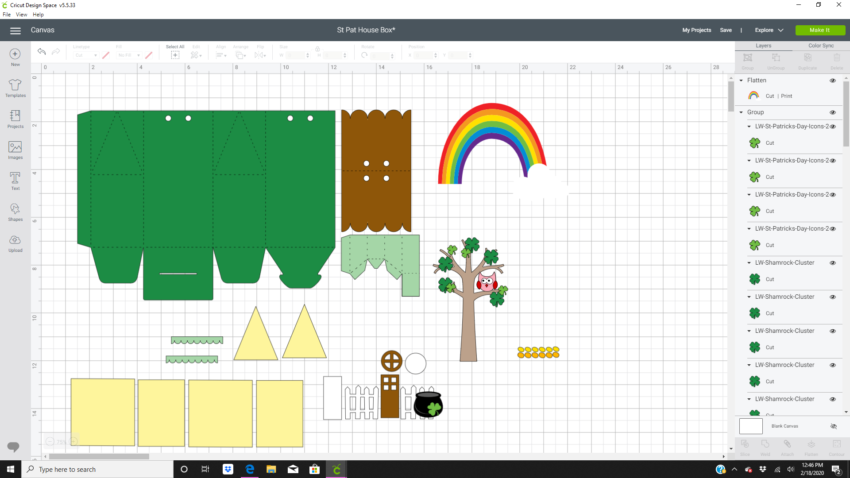Click the green Make It button
This screenshot has width=850, height=478.
tap(820, 30)
